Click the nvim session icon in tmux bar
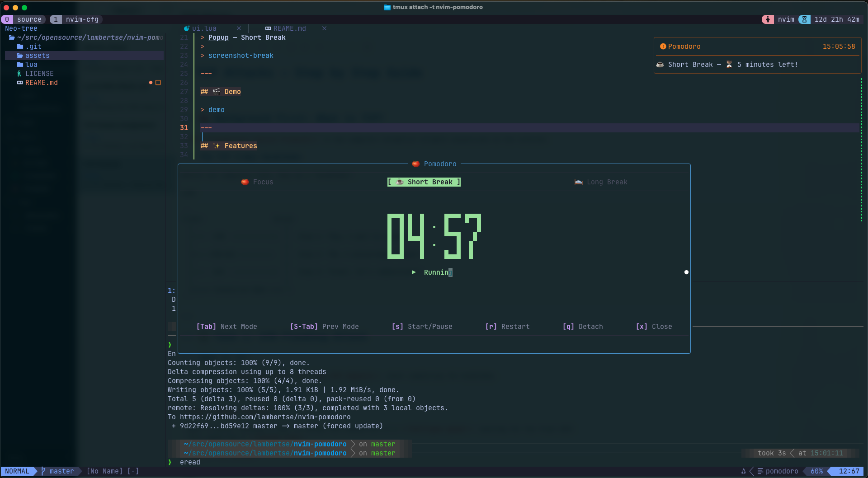868x478 pixels. (x=768, y=19)
